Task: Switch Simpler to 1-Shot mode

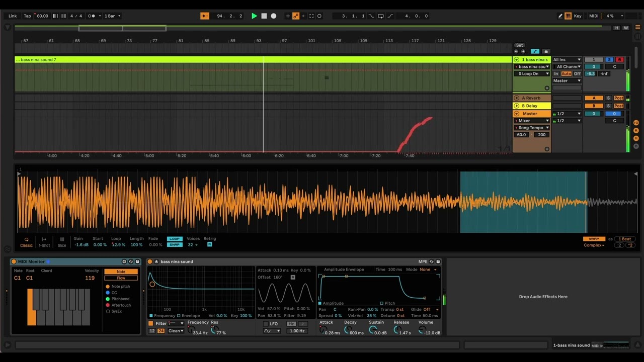Action: click(44, 242)
